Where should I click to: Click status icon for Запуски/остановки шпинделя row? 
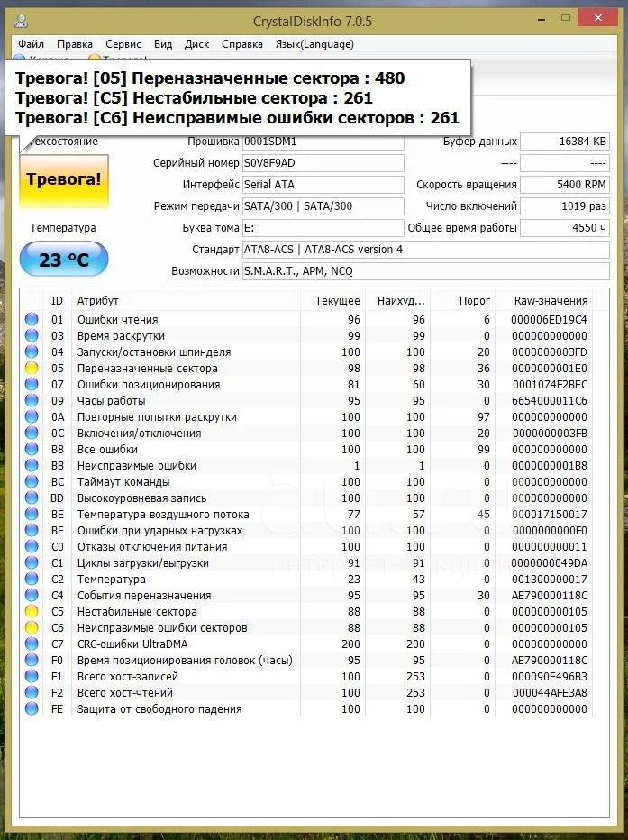click(32, 352)
